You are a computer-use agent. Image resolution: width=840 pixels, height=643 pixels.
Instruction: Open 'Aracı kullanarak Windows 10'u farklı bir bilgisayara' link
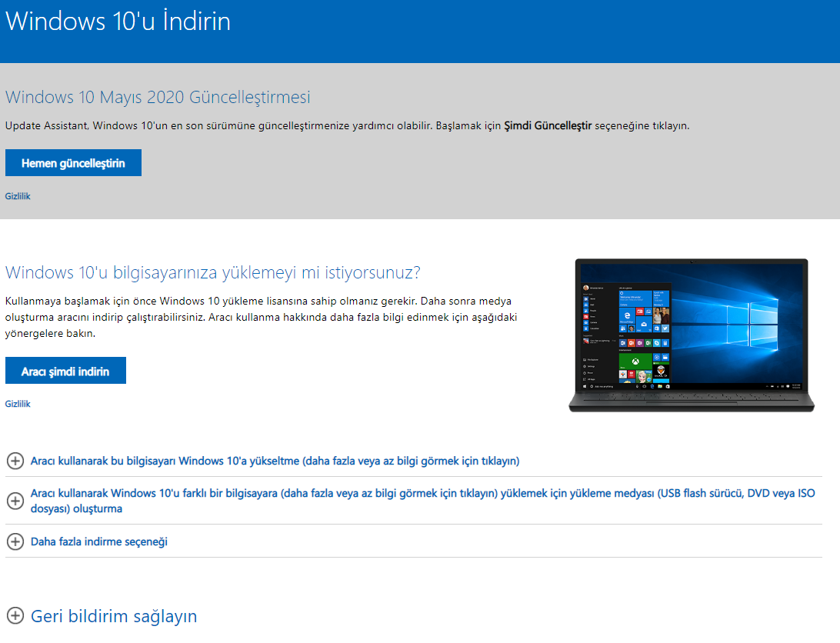[422, 501]
